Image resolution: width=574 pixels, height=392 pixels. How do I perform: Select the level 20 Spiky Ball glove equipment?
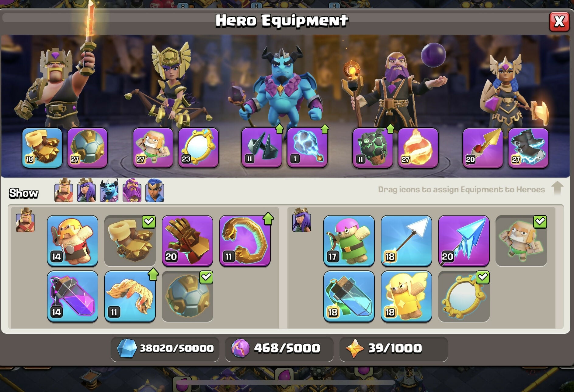click(187, 241)
